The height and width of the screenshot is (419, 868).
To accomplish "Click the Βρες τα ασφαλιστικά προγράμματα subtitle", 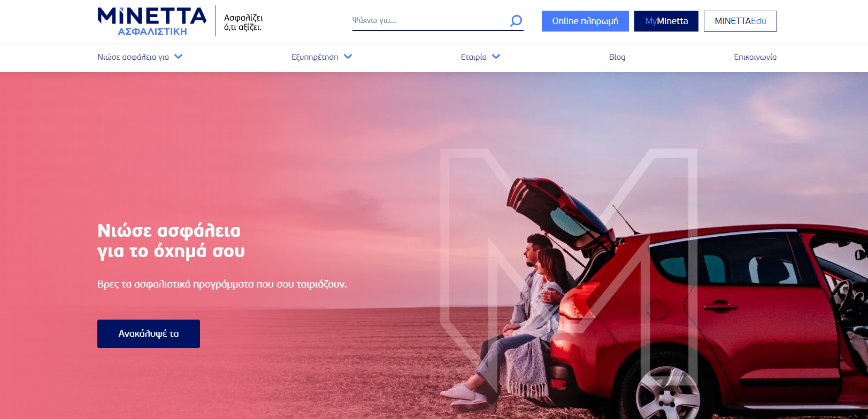I will click(x=222, y=284).
